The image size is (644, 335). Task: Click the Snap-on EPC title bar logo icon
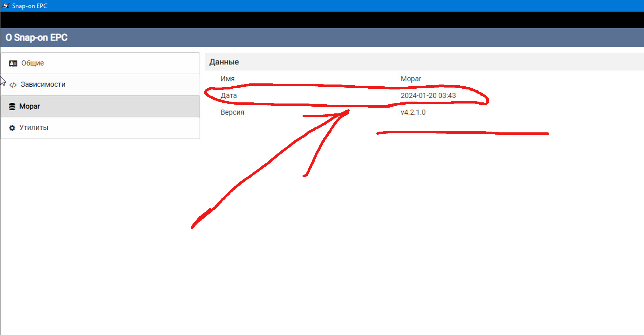point(6,6)
